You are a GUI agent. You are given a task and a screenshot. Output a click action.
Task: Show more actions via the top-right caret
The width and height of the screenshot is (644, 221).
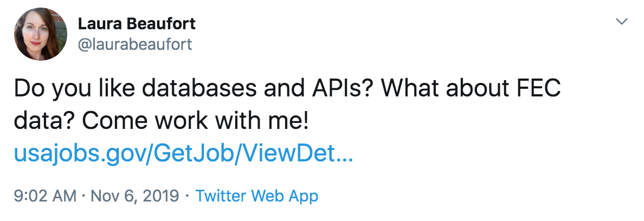(622, 21)
